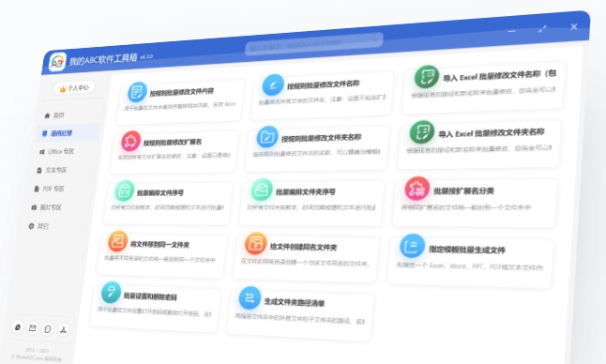Click the AB app logo in title bar
This screenshot has height=364, width=606.
coord(57,62)
